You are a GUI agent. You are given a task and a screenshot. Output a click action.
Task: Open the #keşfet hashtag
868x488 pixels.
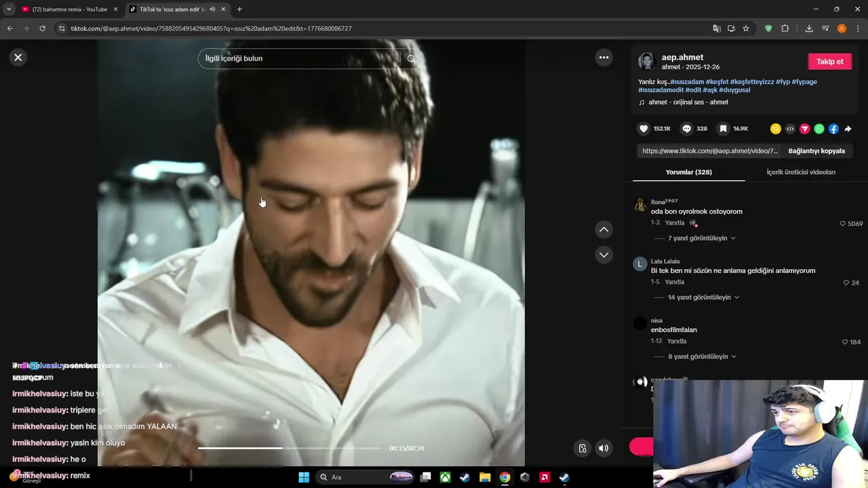(717, 82)
